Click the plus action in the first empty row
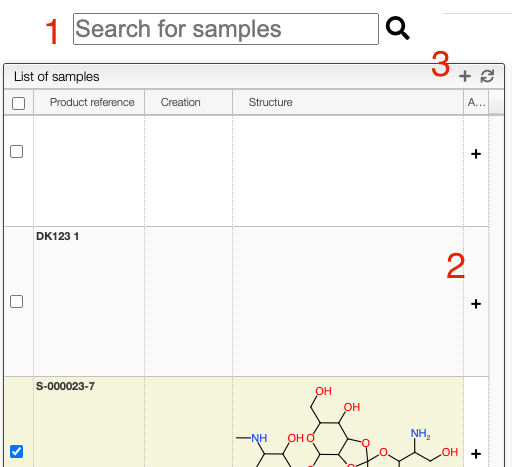 (476, 154)
